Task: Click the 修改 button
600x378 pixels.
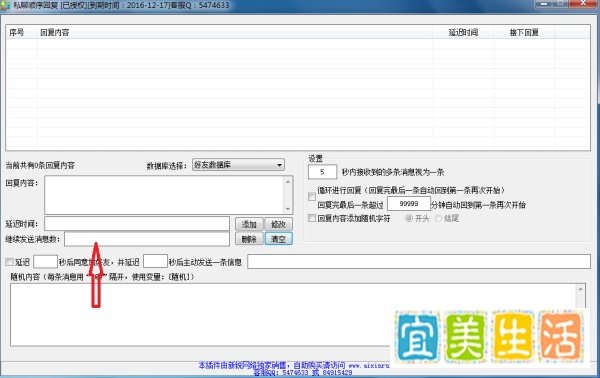Action: click(278, 224)
